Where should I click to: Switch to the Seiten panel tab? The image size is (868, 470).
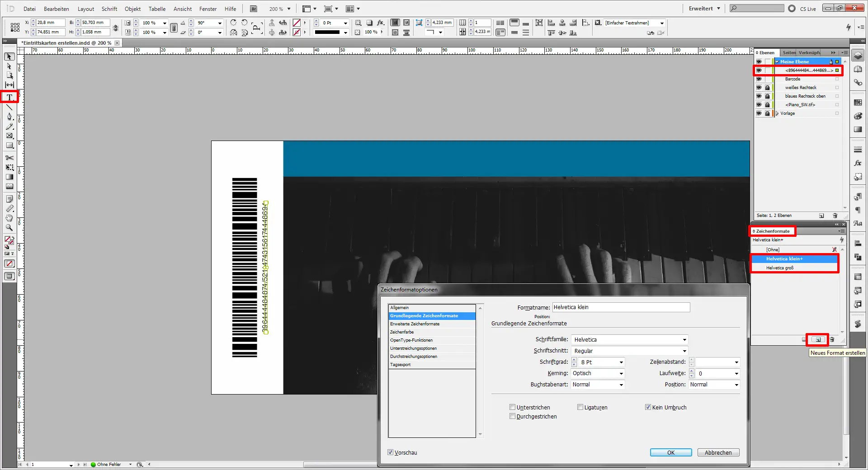point(788,53)
